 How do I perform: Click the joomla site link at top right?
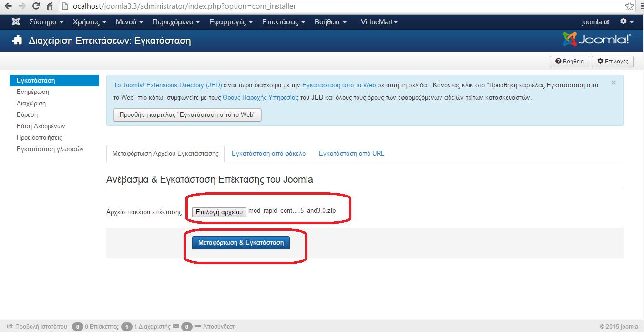595,22
